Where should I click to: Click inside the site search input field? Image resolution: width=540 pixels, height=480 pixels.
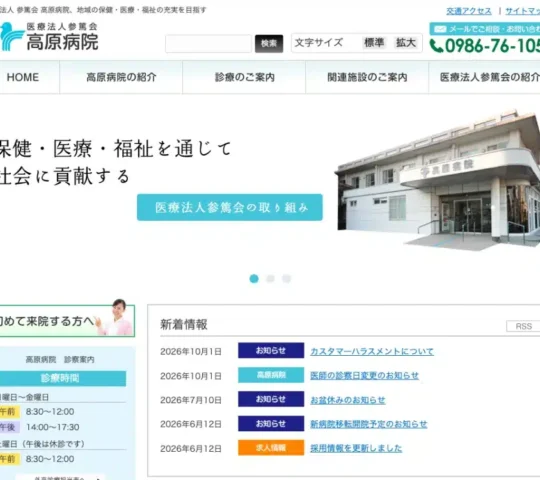pyautogui.click(x=208, y=43)
